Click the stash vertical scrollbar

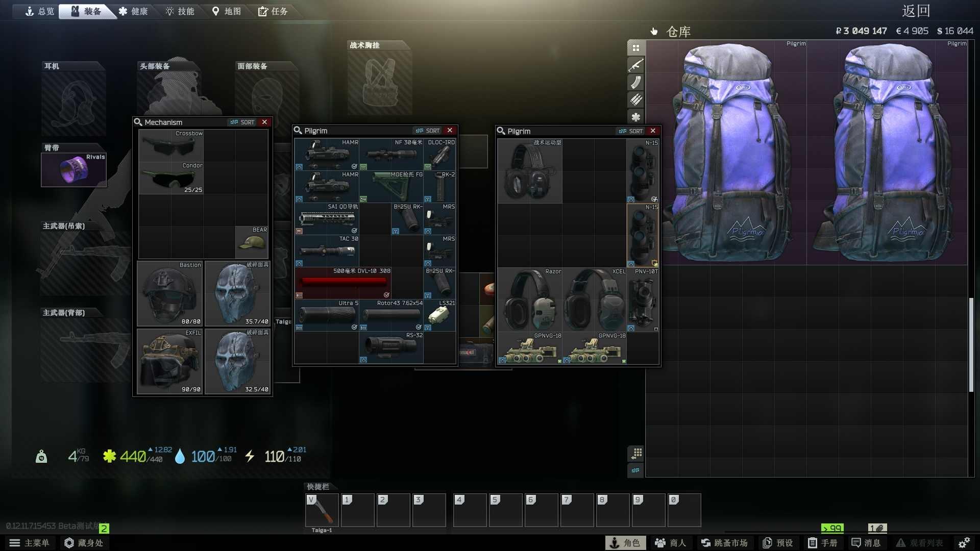[971, 344]
